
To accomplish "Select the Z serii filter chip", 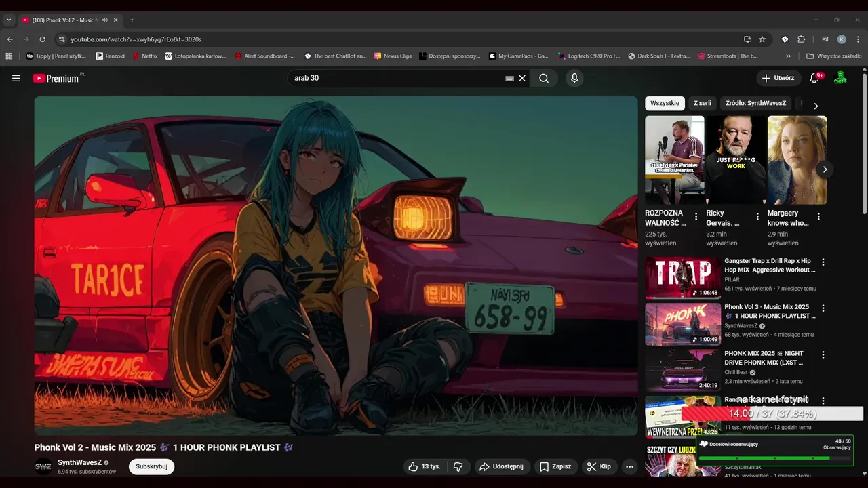I will point(703,103).
